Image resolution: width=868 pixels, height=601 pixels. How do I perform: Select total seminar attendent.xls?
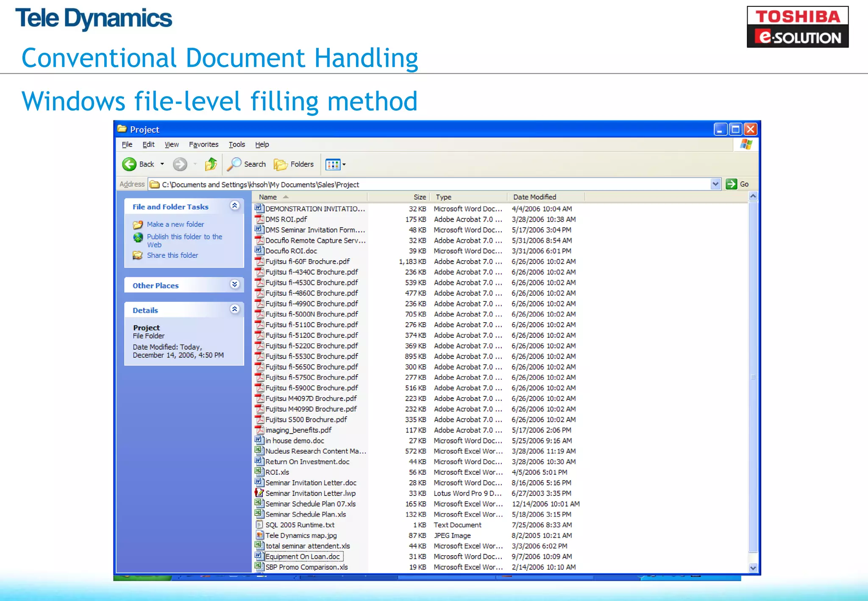pos(308,546)
